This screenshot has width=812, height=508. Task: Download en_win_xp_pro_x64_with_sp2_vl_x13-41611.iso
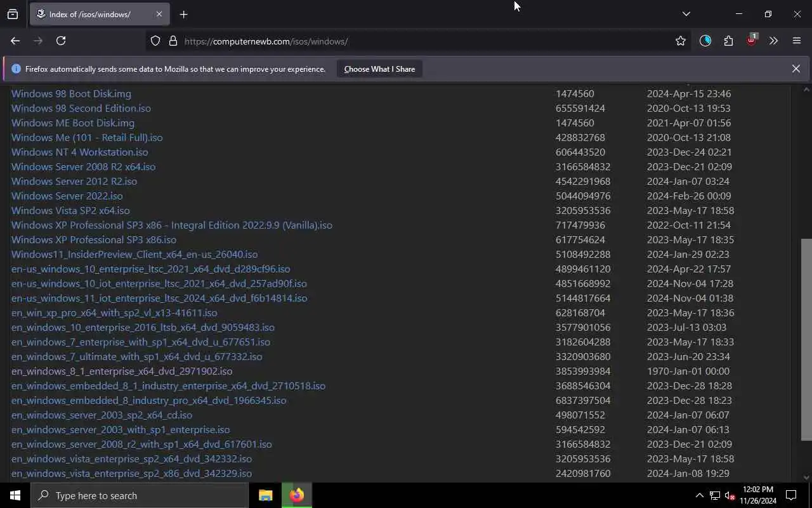click(x=114, y=313)
